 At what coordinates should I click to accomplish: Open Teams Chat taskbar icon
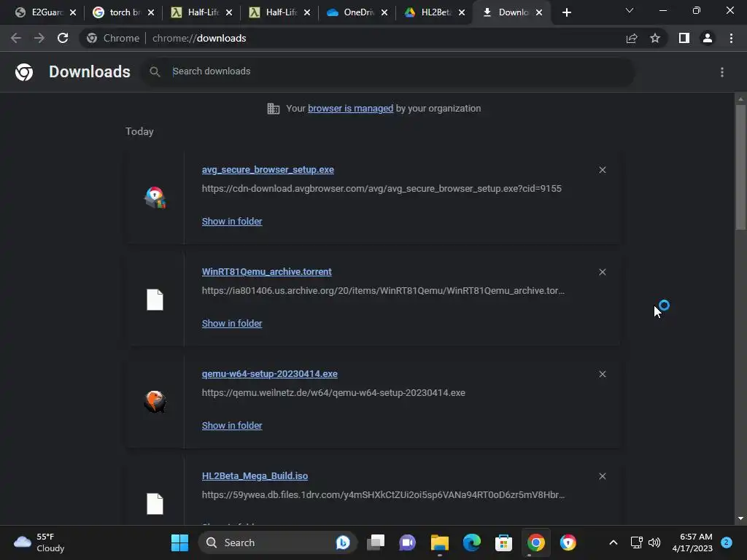(407, 542)
